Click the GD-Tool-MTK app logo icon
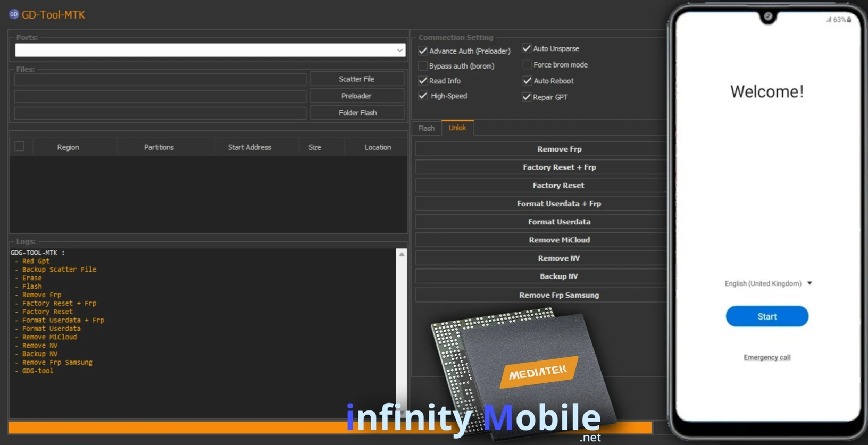This screenshot has height=445, width=868. coord(14,14)
